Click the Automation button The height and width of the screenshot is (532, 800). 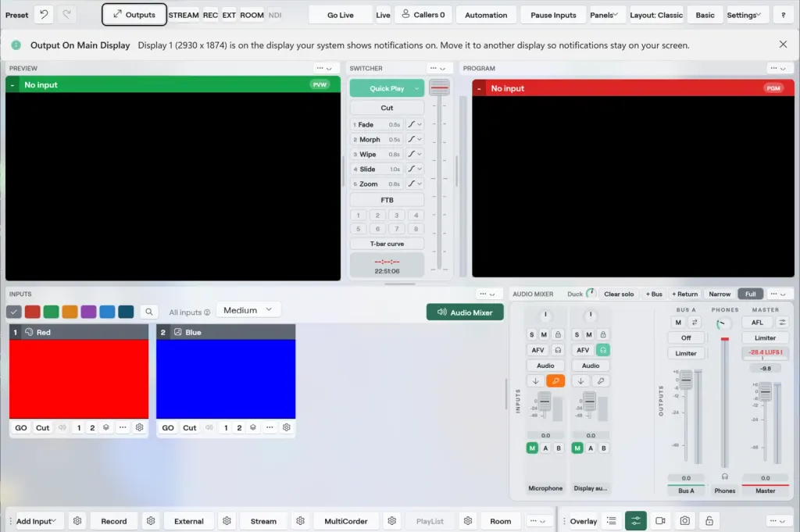coord(486,15)
